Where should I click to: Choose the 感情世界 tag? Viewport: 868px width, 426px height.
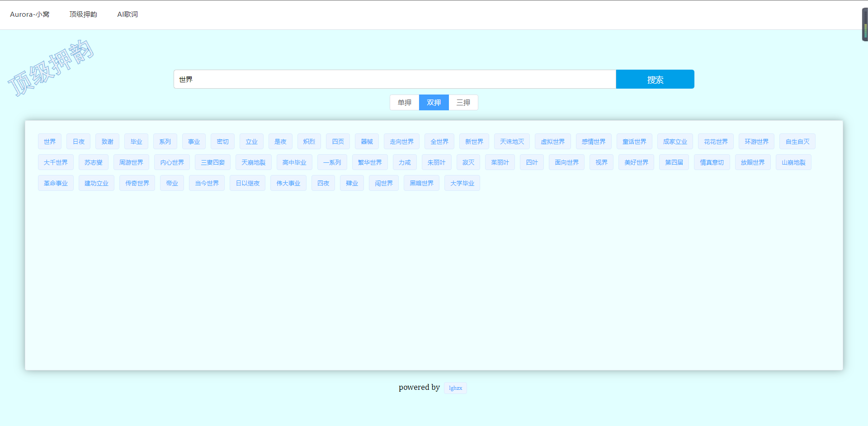point(594,142)
